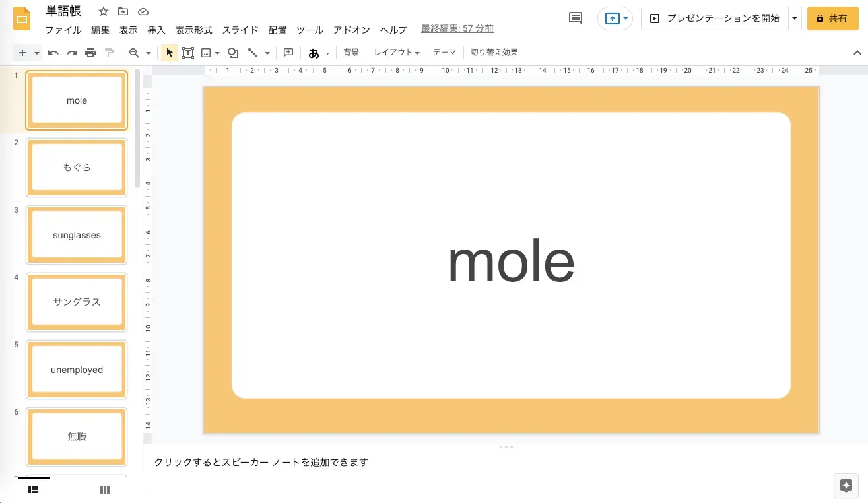Click the filmstrip vertical scrollbar

click(x=137, y=128)
